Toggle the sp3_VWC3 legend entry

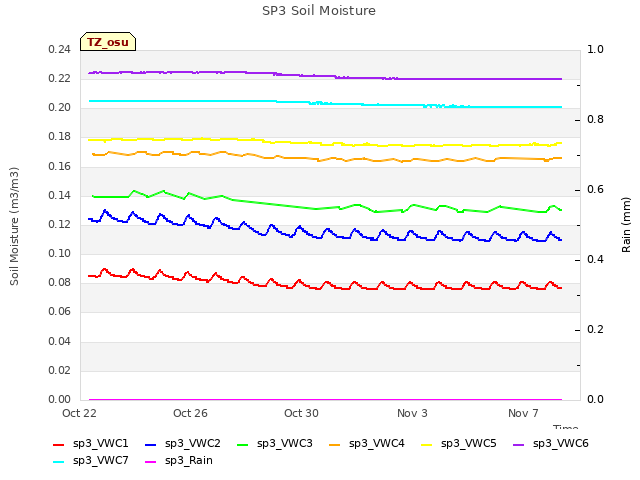[x=275, y=443]
